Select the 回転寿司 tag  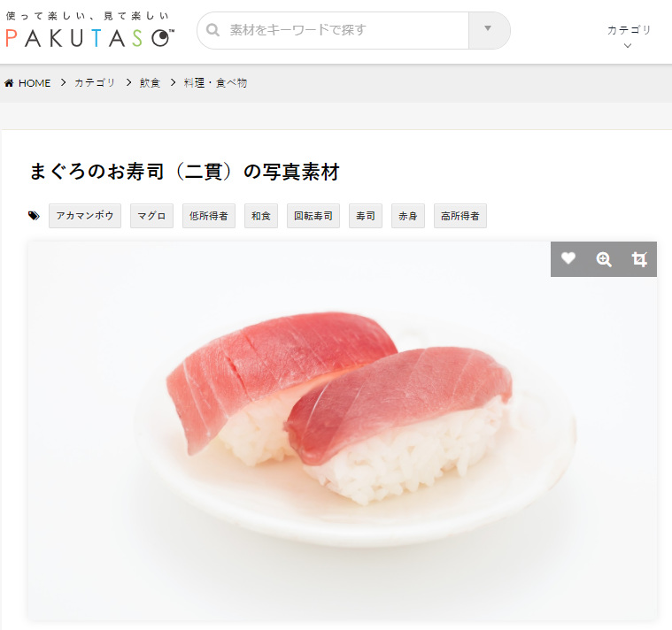(313, 216)
